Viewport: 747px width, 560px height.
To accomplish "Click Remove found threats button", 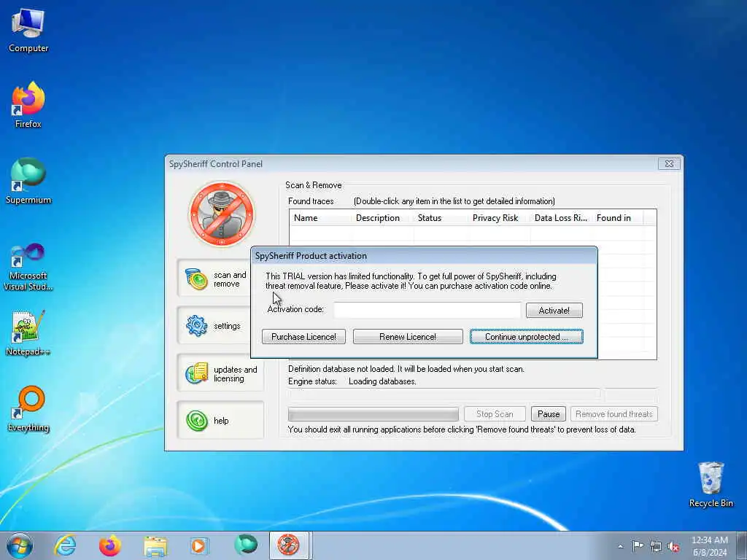I will 614,414.
